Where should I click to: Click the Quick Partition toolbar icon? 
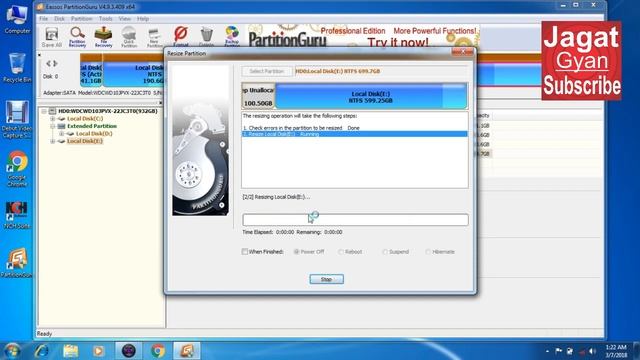click(129, 37)
